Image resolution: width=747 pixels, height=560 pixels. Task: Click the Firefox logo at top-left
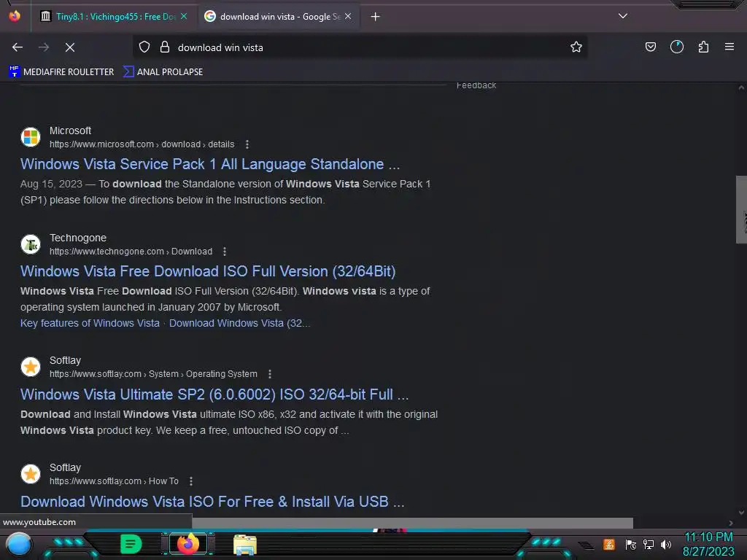pos(15,16)
